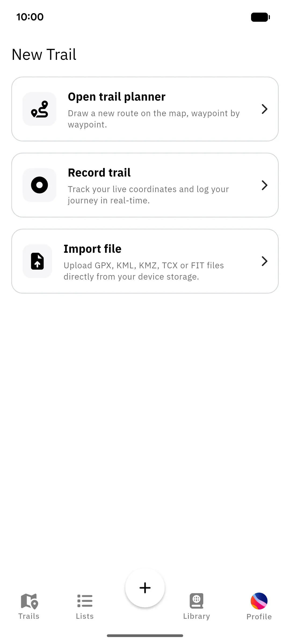Tap the route waypoint icon for trail planner

[39, 109]
